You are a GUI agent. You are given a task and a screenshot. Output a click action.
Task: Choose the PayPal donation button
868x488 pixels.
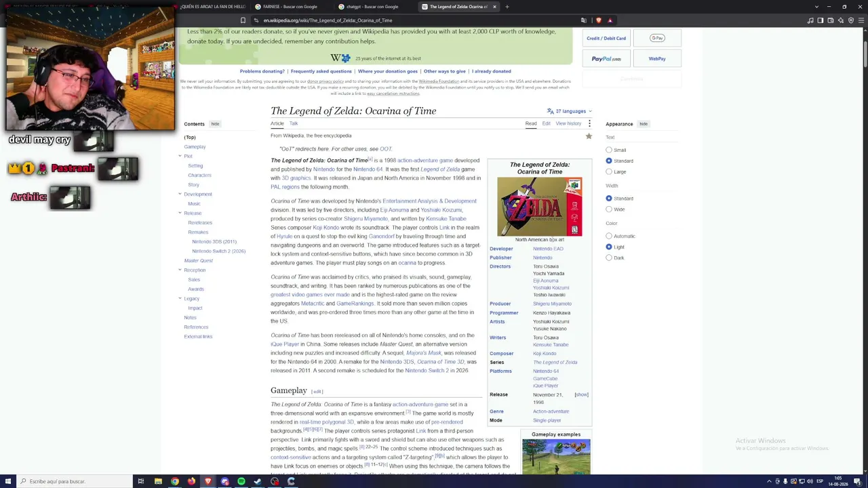tap(606, 59)
